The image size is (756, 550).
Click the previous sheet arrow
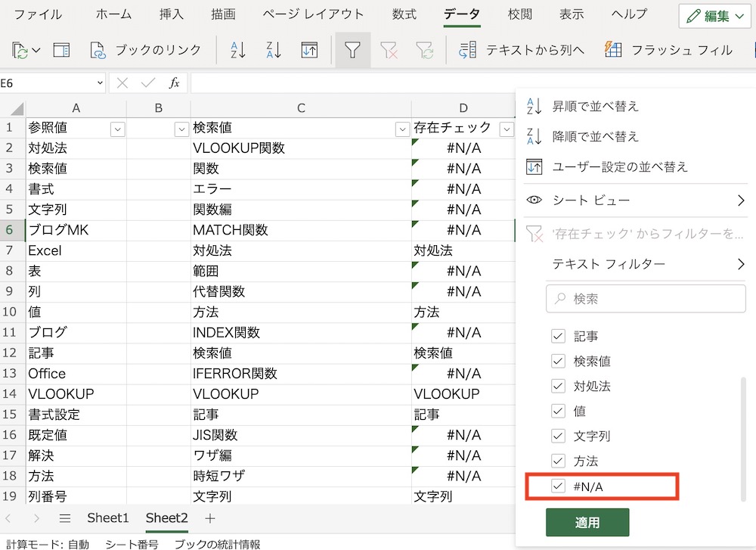click(x=8, y=519)
